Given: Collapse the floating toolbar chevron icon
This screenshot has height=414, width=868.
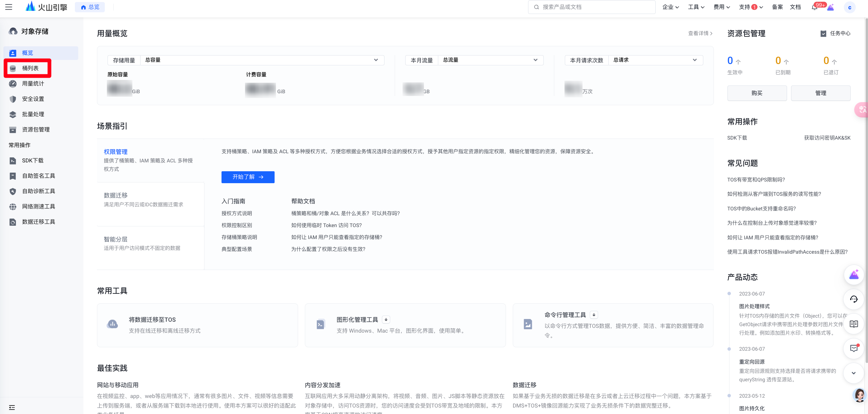Looking at the screenshot, I should point(854,373).
